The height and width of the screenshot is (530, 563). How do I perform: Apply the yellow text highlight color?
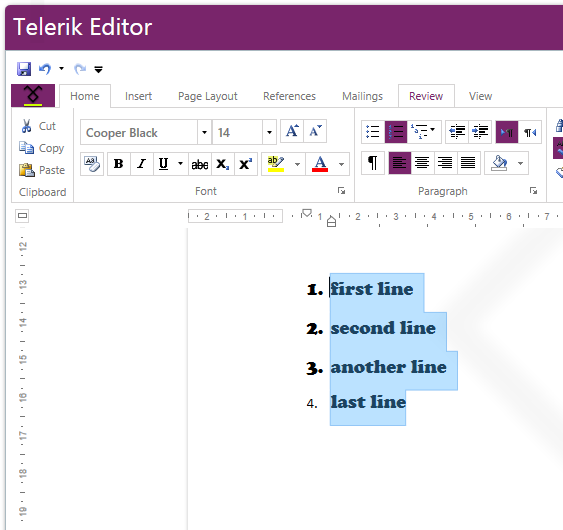276,164
